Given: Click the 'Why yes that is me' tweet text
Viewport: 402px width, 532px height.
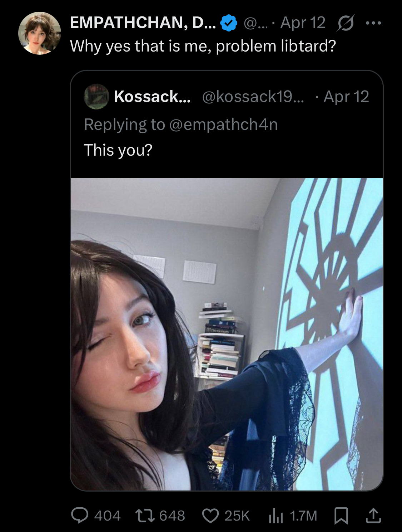Looking at the screenshot, I should [x=203, y=46].
